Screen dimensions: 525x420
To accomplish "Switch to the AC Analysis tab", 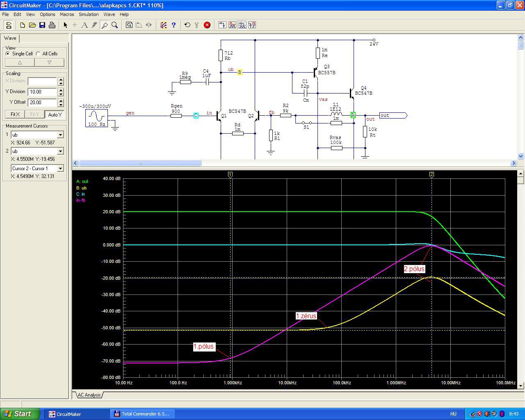I will 89,395.
